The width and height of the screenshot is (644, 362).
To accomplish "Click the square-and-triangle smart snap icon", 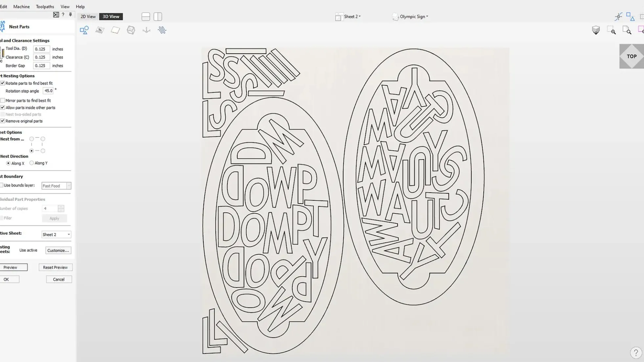I will [630, 16].
